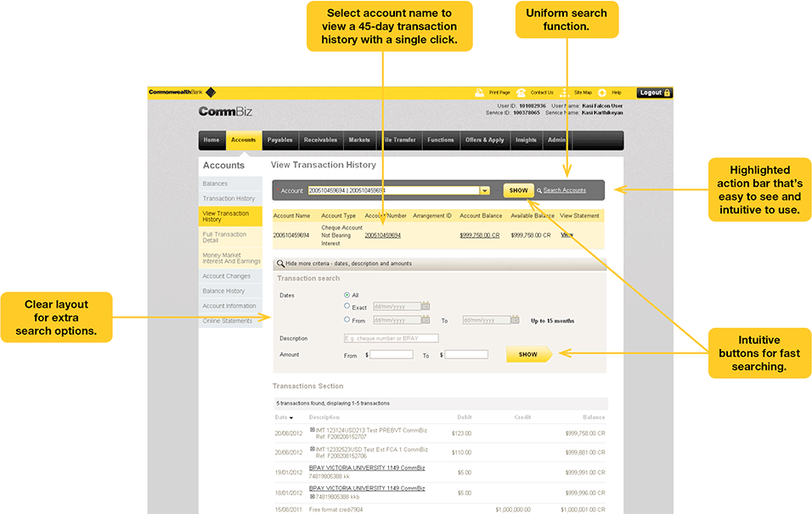812x514 pixels.
Task: Click the Help circle icon
Action: click(x=602, y=93)
